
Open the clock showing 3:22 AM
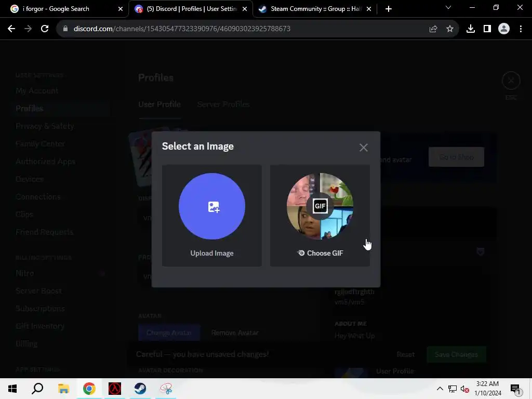tap(487, 389)
